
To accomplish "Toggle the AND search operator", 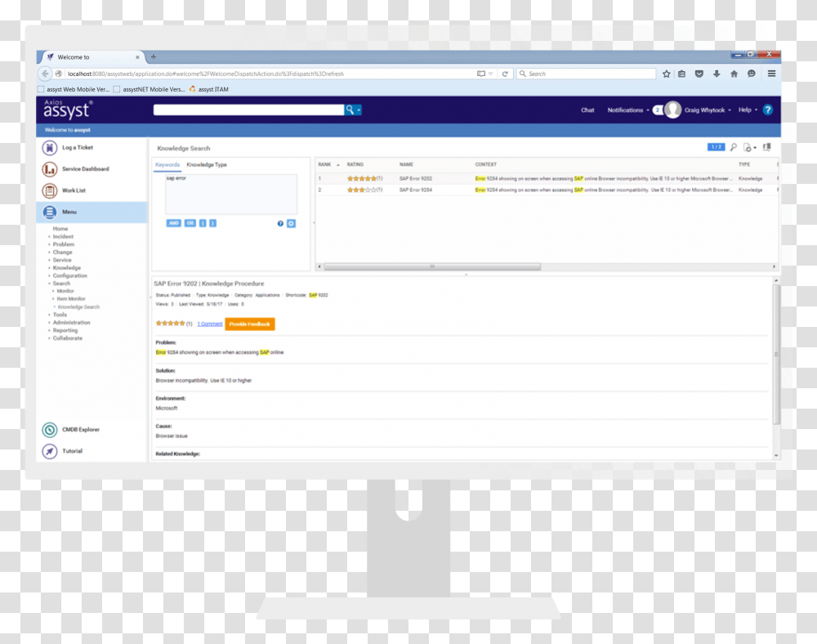I will coord(172,222).
